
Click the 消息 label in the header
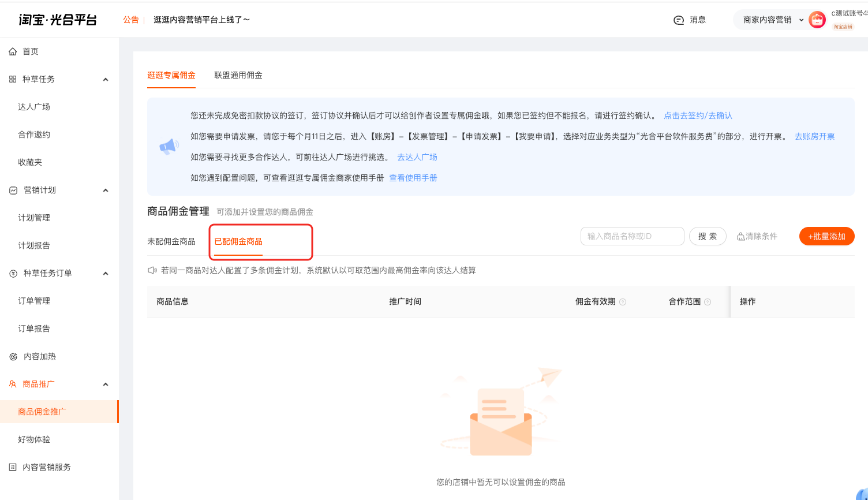[x=698, y=20]
